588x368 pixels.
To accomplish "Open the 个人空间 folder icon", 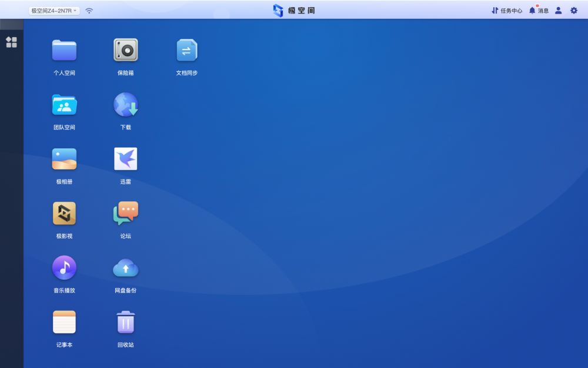I will coord(64,50).
